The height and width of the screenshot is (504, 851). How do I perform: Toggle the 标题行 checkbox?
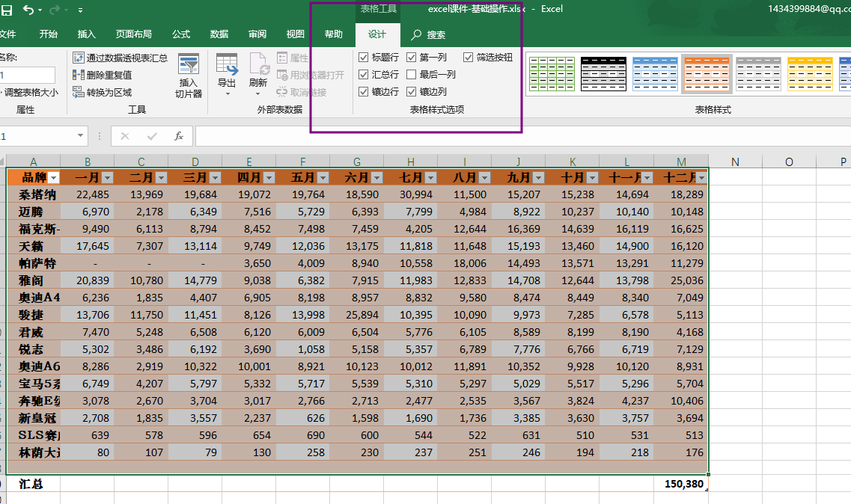pos(363,57)
